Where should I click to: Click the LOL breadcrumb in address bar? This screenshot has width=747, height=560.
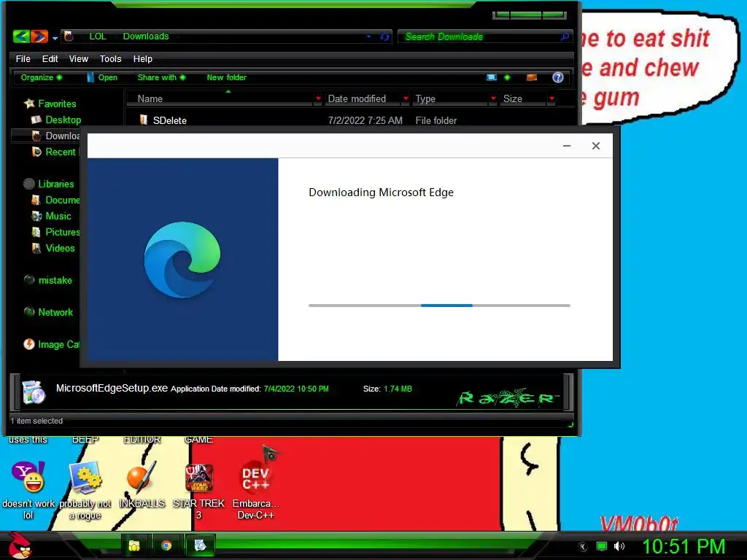click(98, 36)
